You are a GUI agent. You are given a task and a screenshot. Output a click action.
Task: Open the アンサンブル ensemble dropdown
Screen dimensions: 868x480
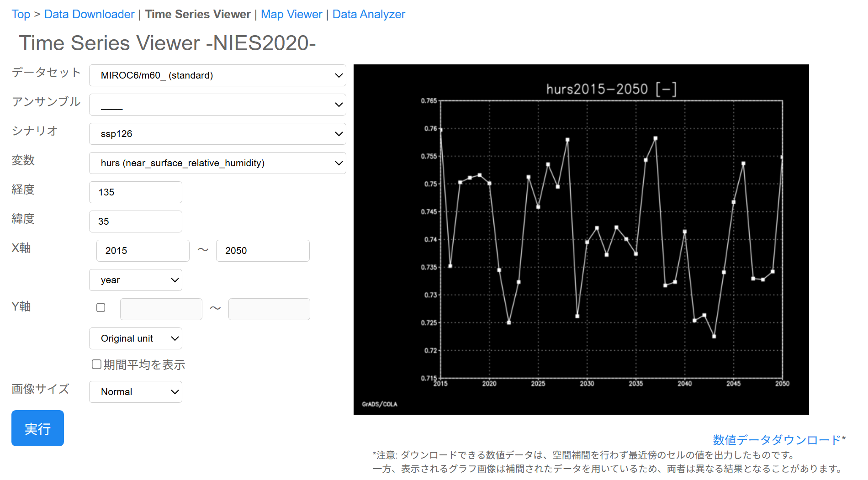[217, 105]
